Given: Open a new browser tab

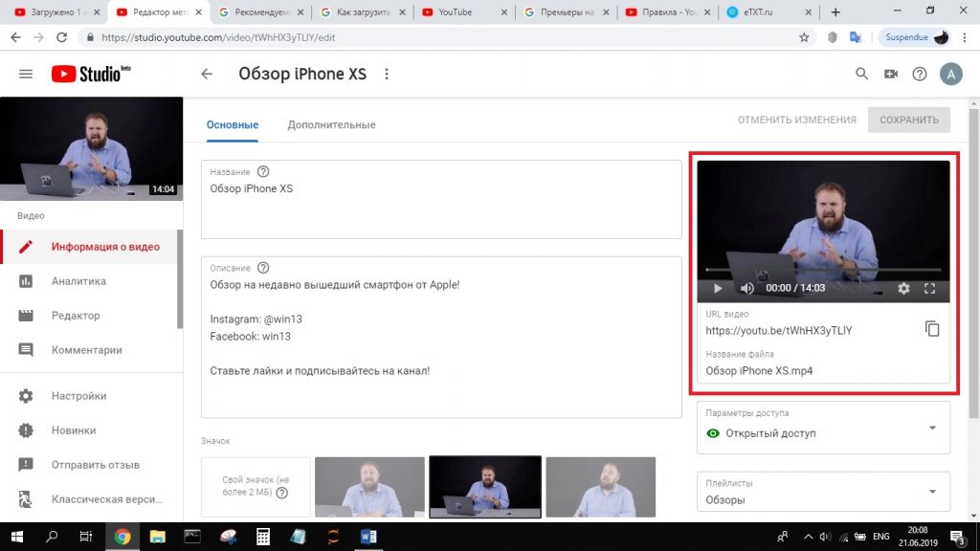Looking at the screenshot, I should [835, 11].
